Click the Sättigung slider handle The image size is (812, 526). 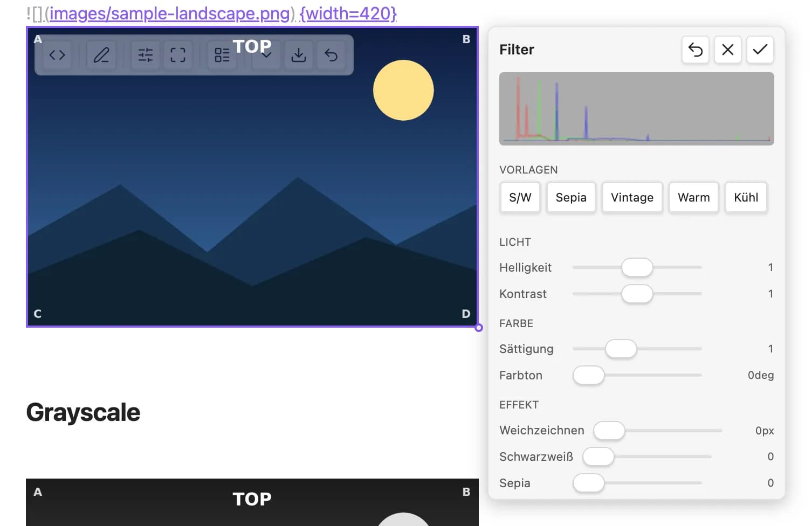point(621,349)
